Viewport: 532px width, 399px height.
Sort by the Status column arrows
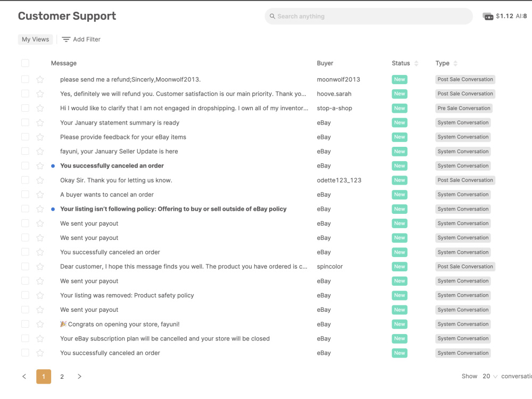pyautogui.click(x=417, y=63)
